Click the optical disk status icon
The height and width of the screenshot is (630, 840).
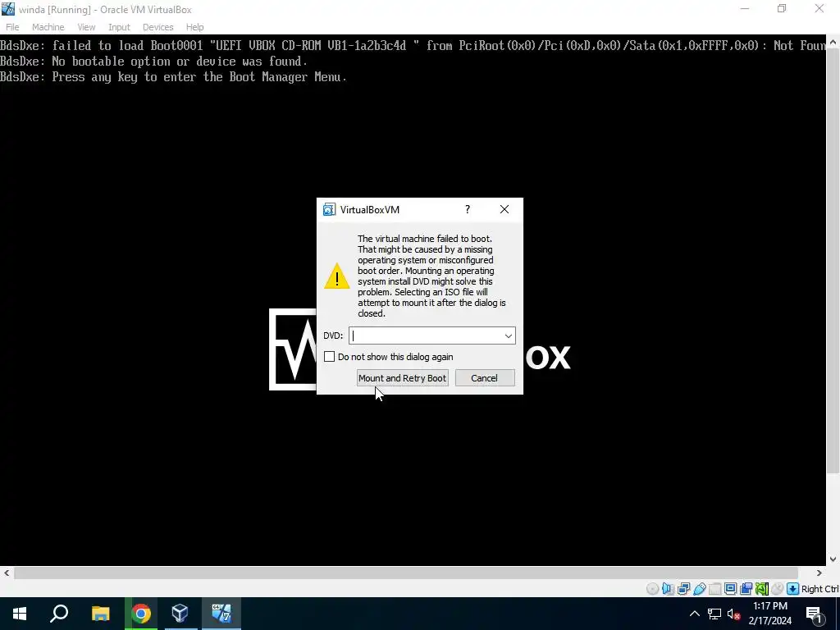tap(652, 589)
